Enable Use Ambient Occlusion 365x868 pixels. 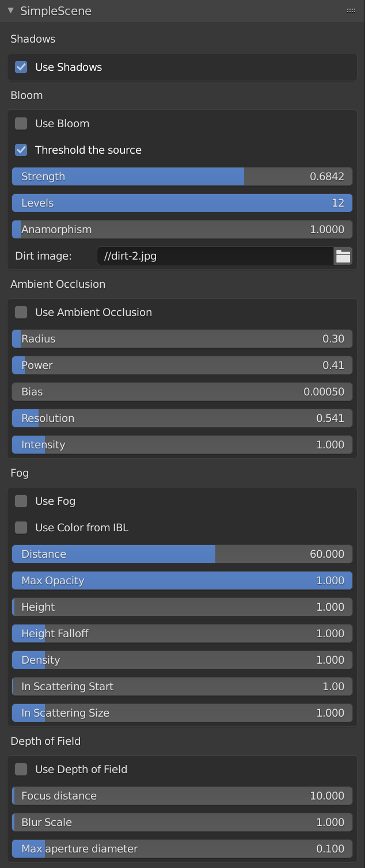point(21,312)
